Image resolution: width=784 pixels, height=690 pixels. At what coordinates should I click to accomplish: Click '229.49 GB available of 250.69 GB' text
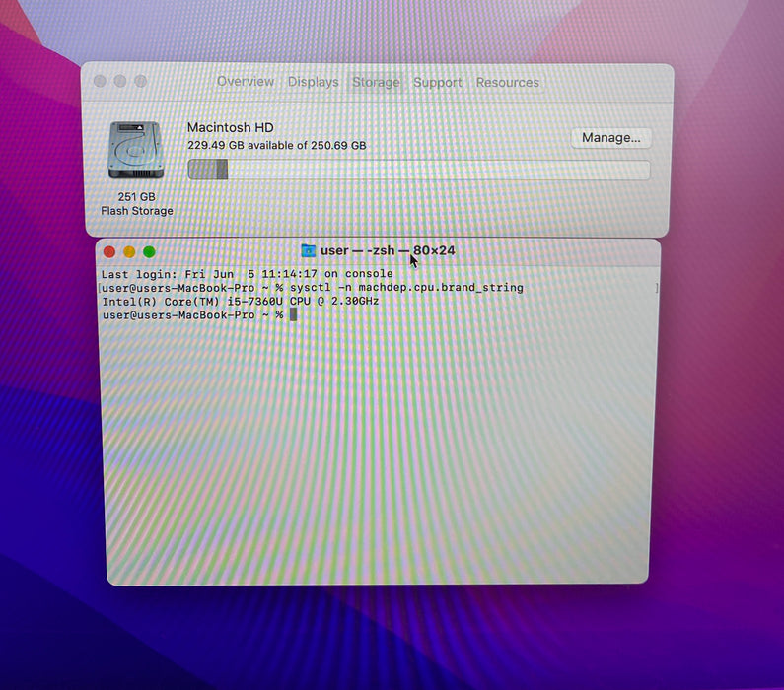(x=277, y=146)
